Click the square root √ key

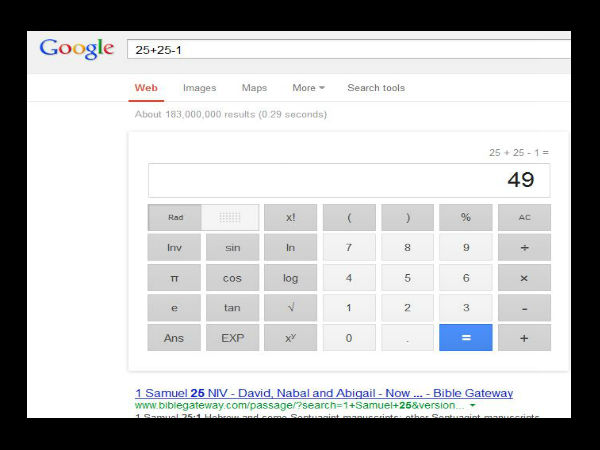tap(290, 308)
